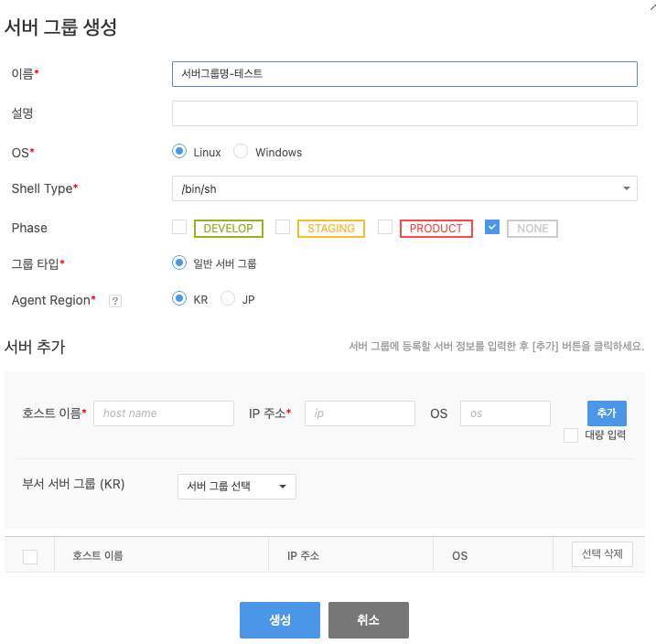Uncheck the NONE phase checkbox
The image size is (656, 644).
pos(492,227)
